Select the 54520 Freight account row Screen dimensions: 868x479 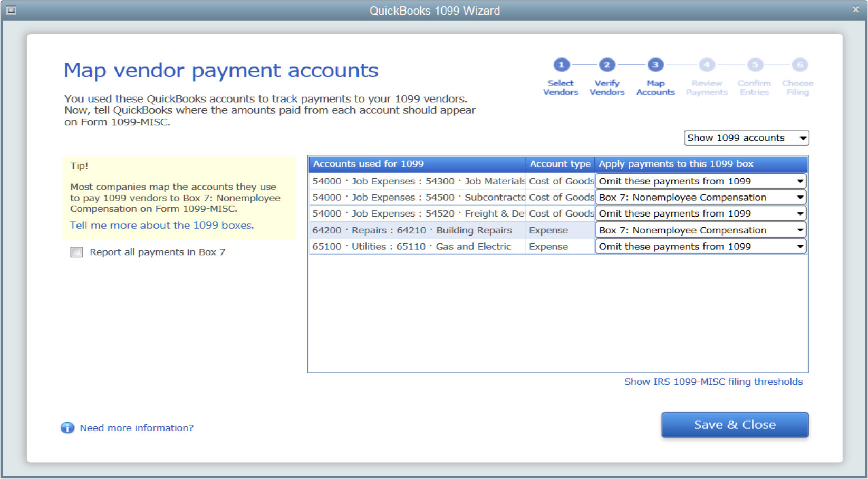click(x=417, y=213)
